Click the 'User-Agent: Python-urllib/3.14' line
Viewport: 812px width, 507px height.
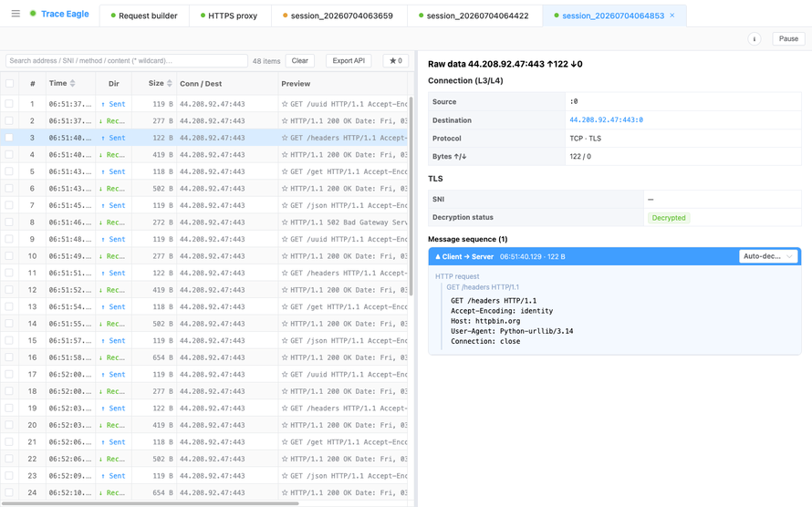(x=512, y=331)
